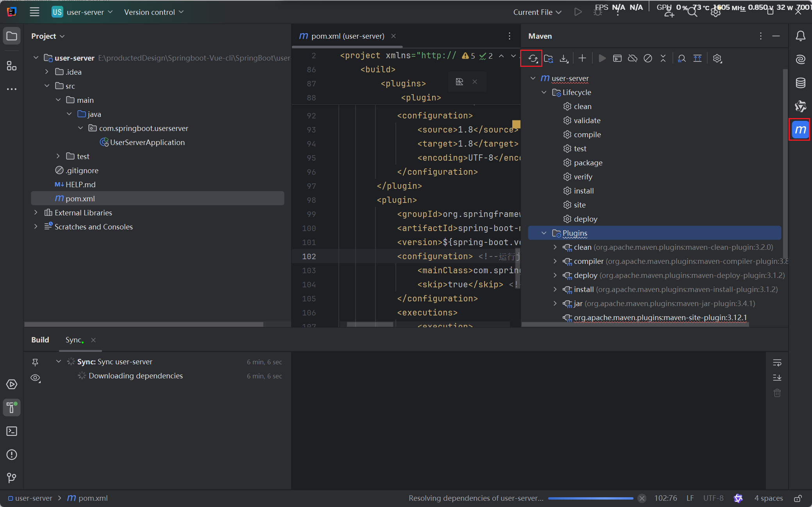Select the package lifecycle goal
The image size is (812, 507).
click(588, 163)
